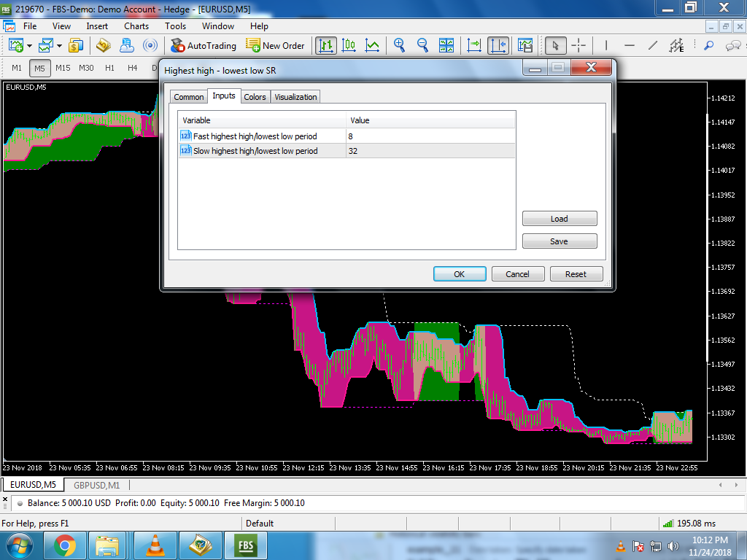The height and width of the screenshot is (560, 747).
Task: Select Slow highest high/lowest low period row
Action: pos(347,151)
